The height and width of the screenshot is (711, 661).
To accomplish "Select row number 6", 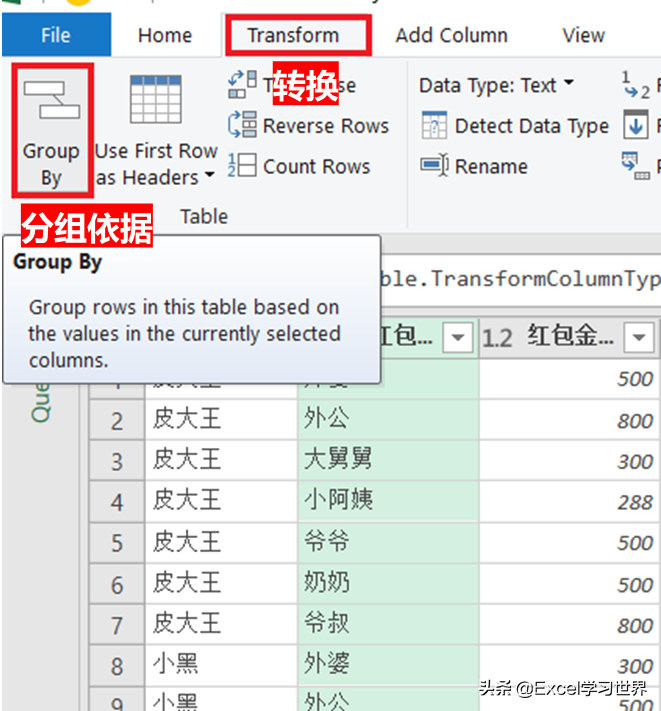I will 117,584.
